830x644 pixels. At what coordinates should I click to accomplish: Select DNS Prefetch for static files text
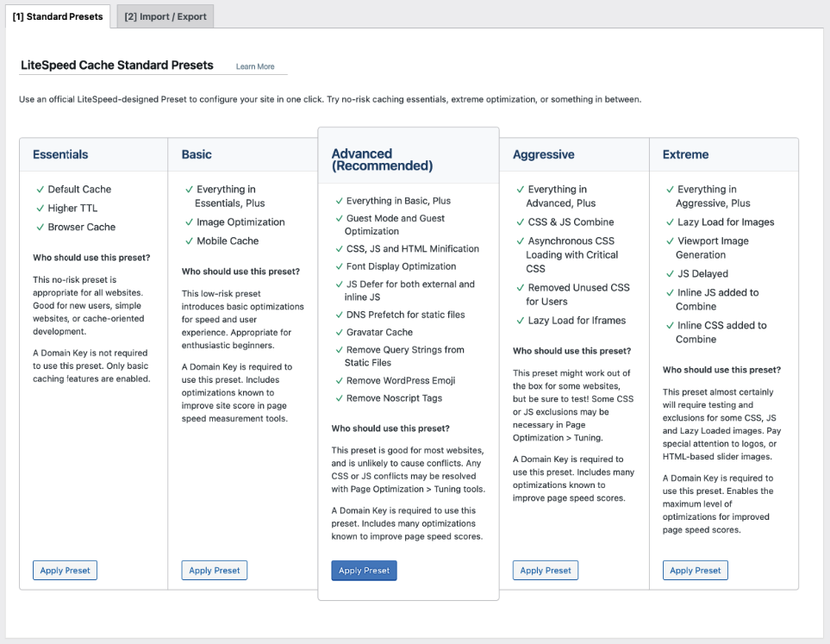click(405, 315)
